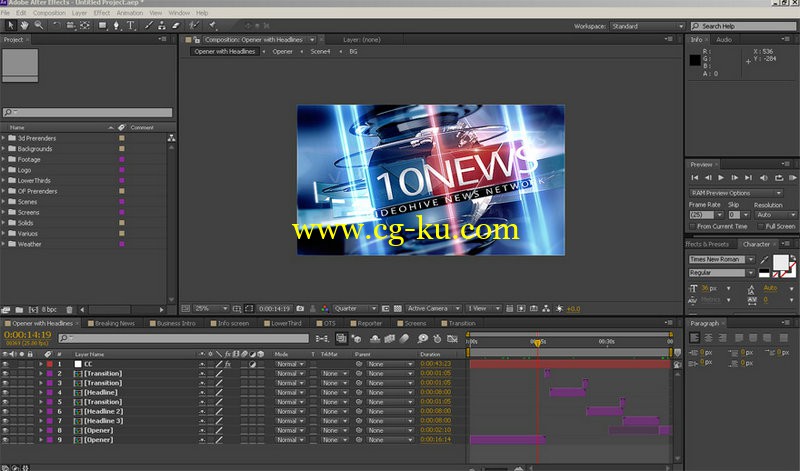Select the Brush tool

tap(148, 25)
